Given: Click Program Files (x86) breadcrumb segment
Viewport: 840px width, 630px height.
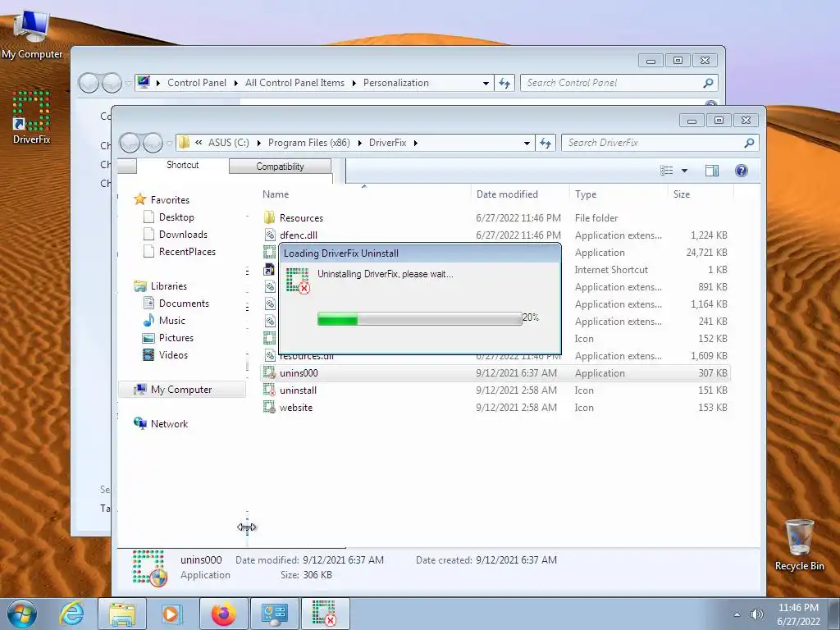Looking at the screenshot, I should 309,143.
